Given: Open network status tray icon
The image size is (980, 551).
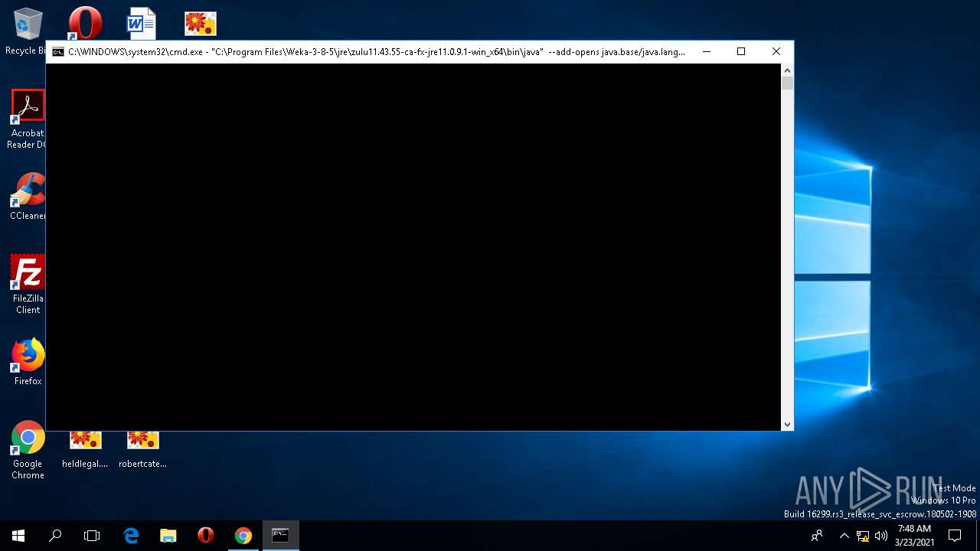Looking at the screenshot, I should 863,536.
